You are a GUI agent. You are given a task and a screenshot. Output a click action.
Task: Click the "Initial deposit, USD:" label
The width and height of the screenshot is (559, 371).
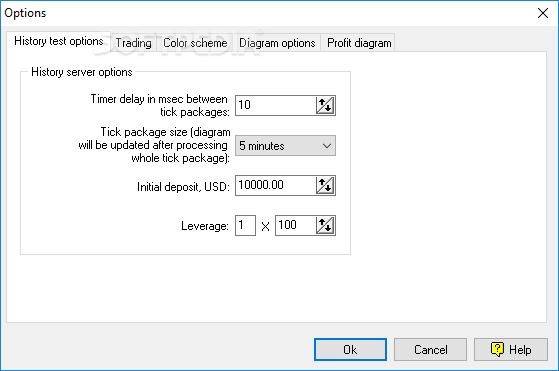(x=183, y=187)
